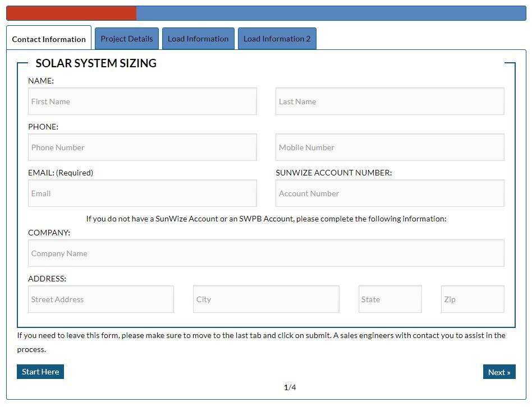
Task: Focus the Mobile Number field
Action: 390,147
